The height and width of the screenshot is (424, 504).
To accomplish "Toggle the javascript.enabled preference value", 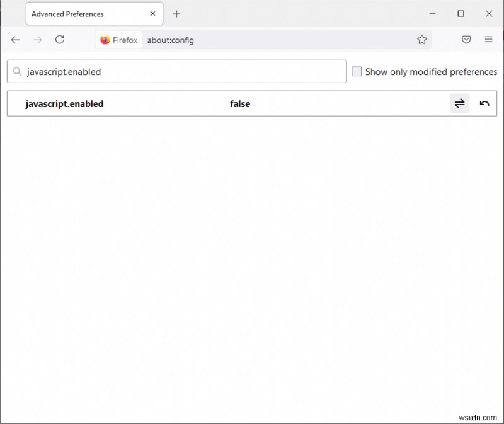I will tap(459, 103).
